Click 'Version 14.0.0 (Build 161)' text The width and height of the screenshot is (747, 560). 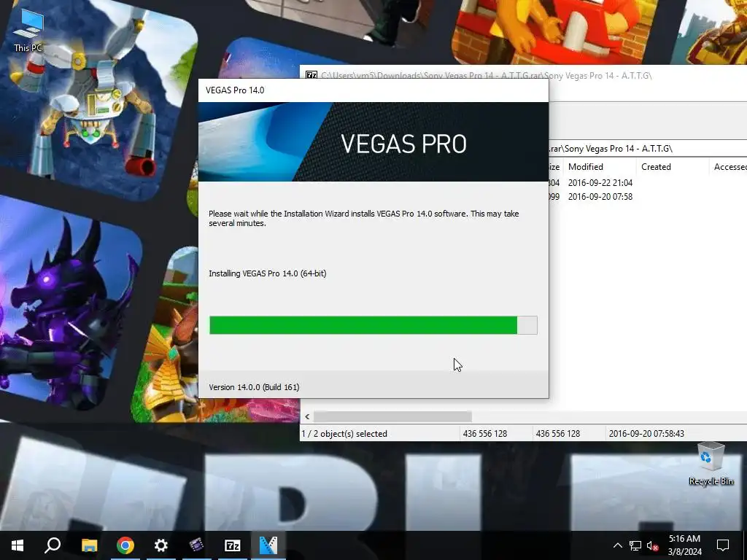click(x=254, y=387)
